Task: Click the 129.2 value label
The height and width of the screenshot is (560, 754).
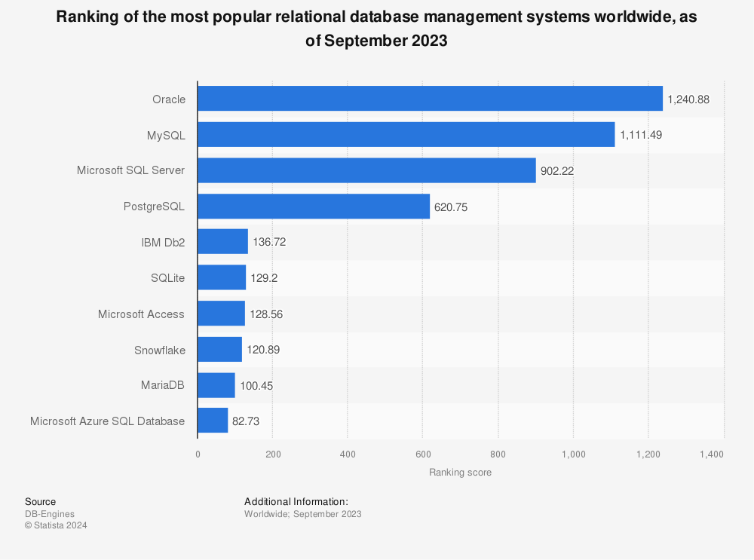Action: pos(264,278)
